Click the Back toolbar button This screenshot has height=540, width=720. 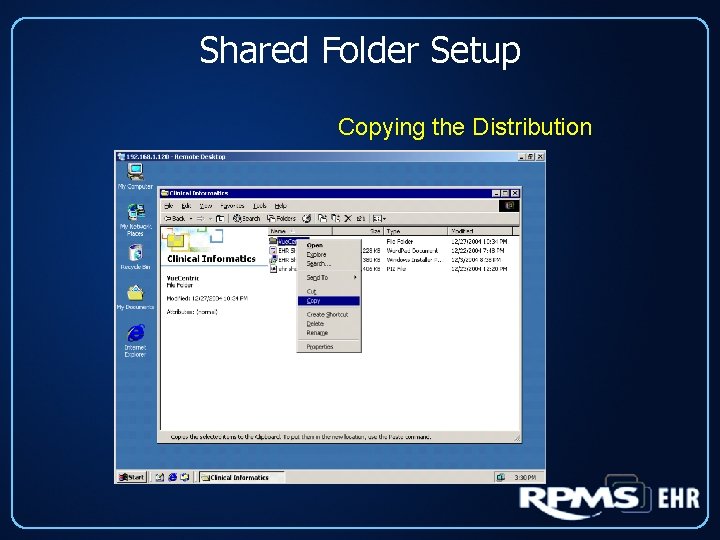click(x=175, y=219)
